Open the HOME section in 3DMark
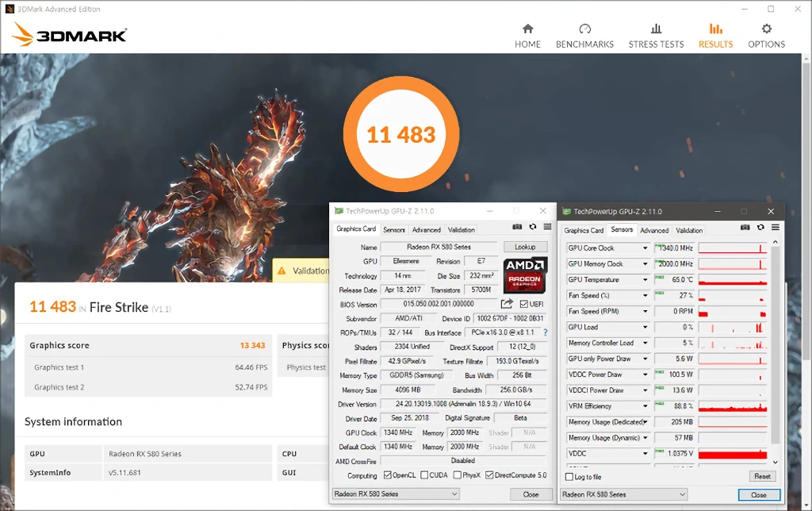Image resolution: width=812 pixels, height=511 pixels. [527, 36]
